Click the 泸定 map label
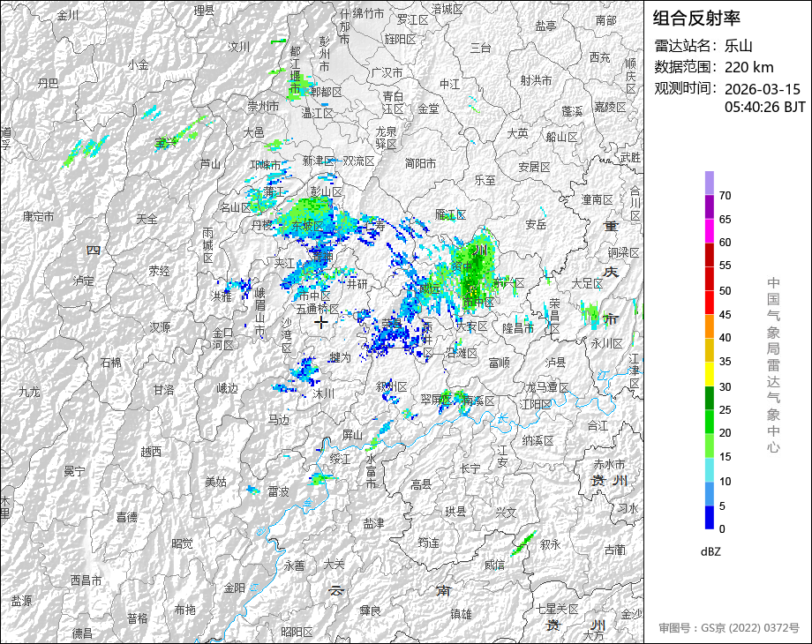Screen dimensions: 812x644 [84, 281]
